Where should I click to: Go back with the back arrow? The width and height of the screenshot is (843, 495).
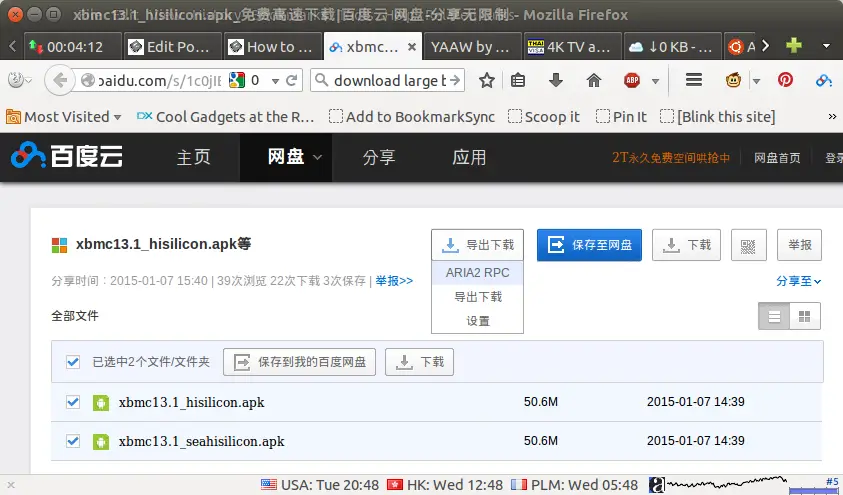coord(60,81)
